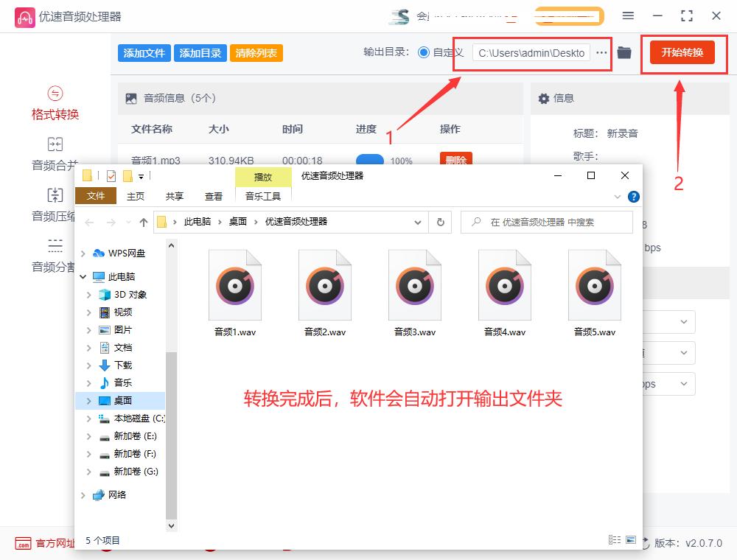The image size is (737, 560).
Task: Open the 音频分割 tool
Action: point(55,253)
